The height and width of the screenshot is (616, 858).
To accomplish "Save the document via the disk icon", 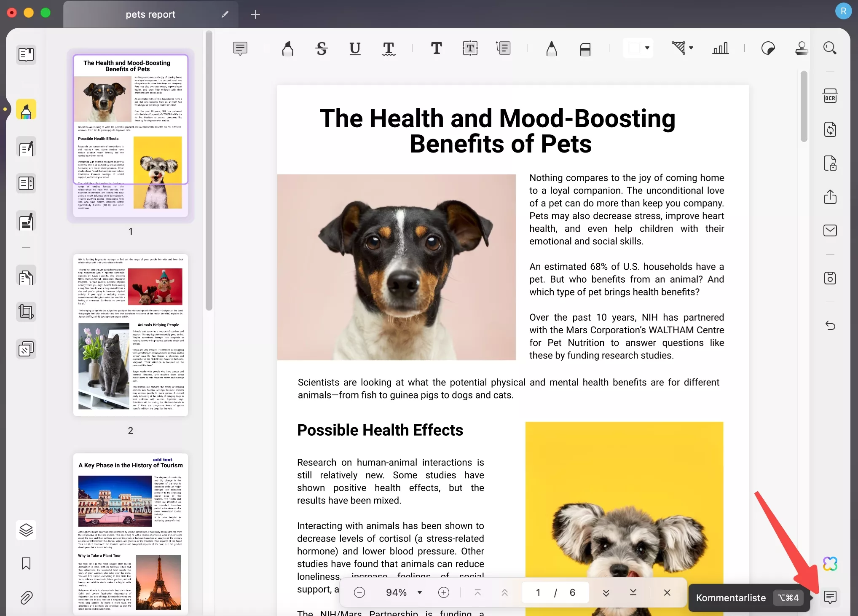I will click(830, 278).
